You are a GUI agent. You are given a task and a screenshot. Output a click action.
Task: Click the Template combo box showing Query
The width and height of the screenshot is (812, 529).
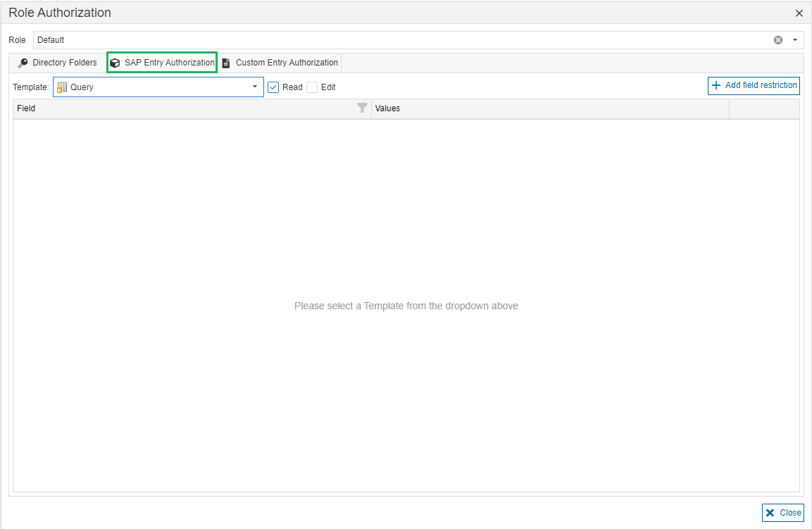pyautogui.click(x=155, y=87)
